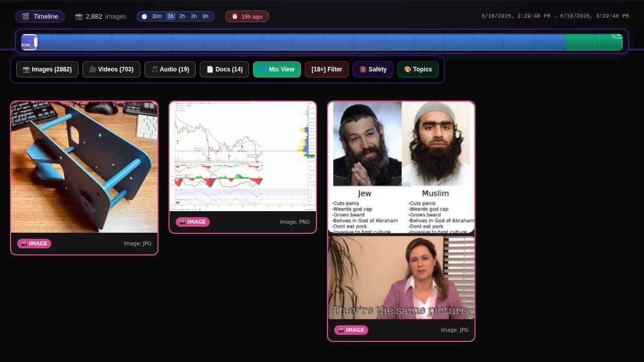Open the trading chart thumbnail
This screenshot has width=644, height=362.
coord(243,156)
